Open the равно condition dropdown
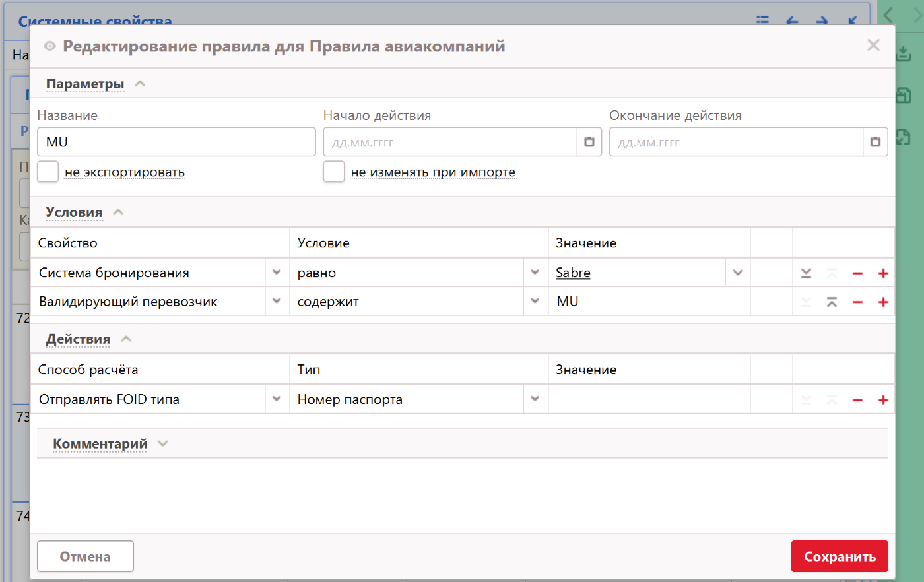924x582 pixels. [535, 273]
